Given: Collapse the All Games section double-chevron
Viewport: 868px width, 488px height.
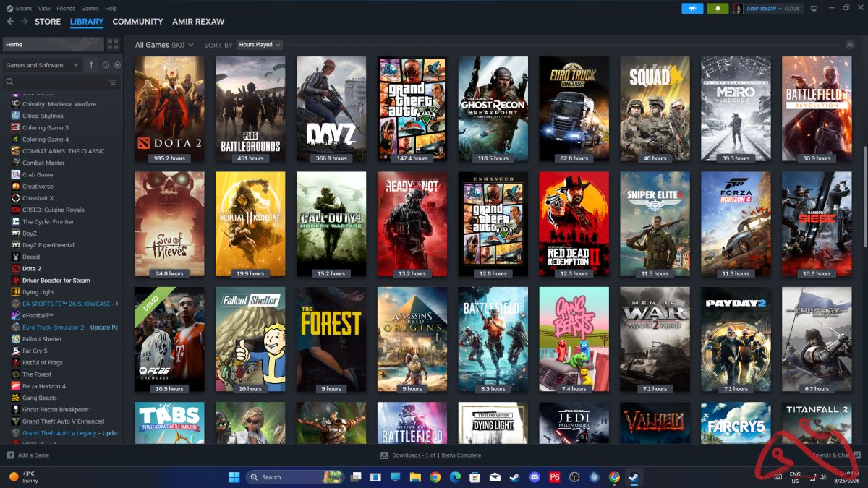Looking at the screenshot, I should (x=849, y=45).
